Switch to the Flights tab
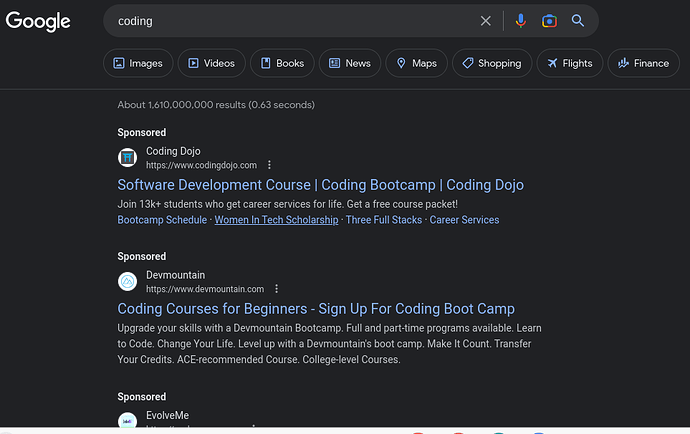 click(570, 63)
